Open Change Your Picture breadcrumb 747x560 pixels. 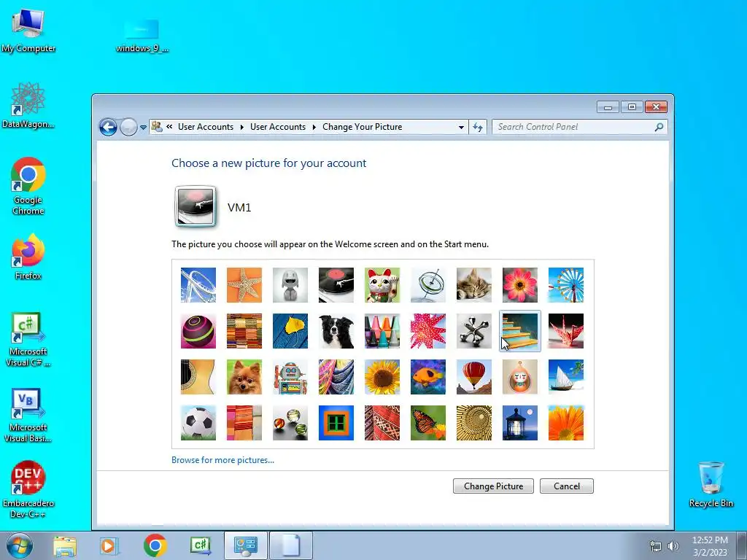[x=362, y=127]
